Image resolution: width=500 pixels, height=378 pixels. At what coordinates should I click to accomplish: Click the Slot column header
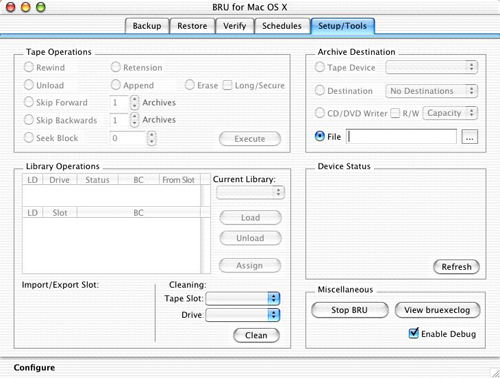point(60,213)
